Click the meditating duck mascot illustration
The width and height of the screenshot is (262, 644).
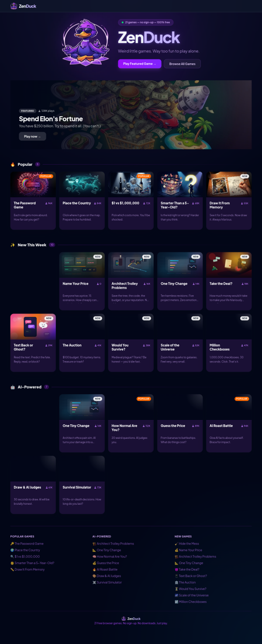86,43
